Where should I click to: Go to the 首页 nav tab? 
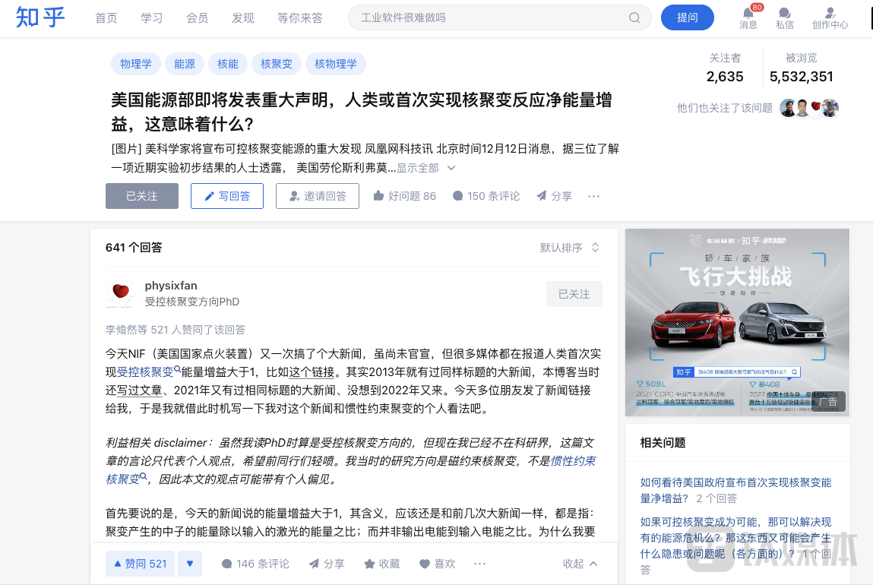tap(106, 18)
